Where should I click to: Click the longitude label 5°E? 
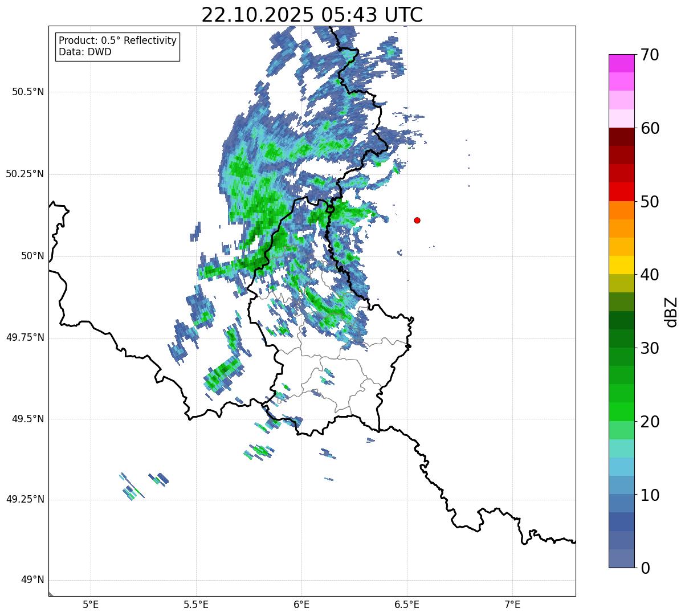coord(91,605)
